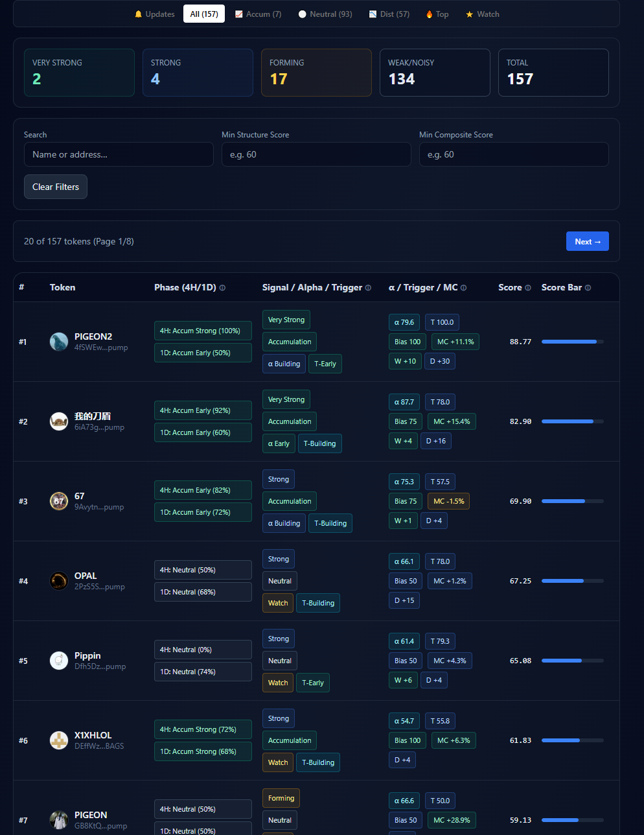Screen dimensions: 644x835
Task: Click 'α Early' tag in row 2
Action: point(279,443)
